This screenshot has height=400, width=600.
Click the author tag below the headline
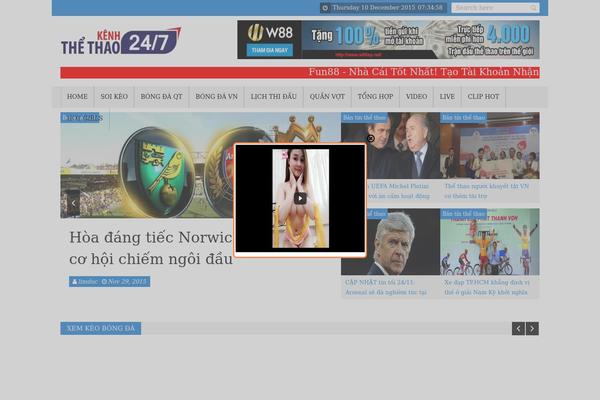tap(85, 282)
